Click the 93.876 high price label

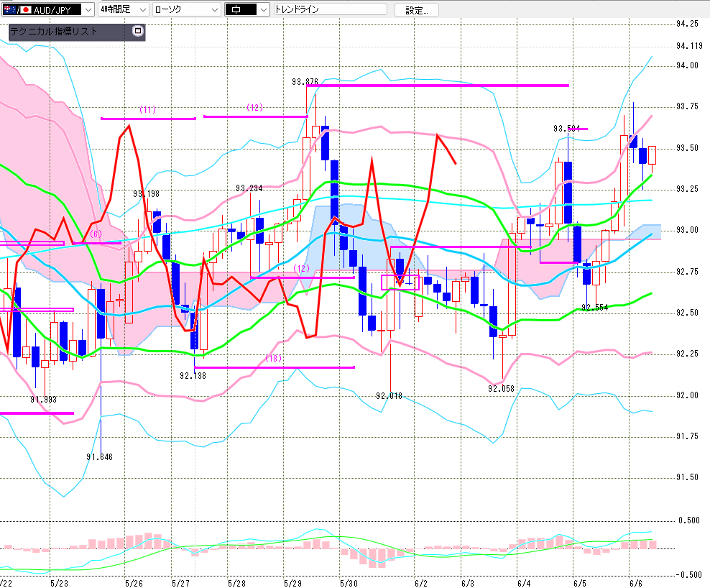[305, 81]
